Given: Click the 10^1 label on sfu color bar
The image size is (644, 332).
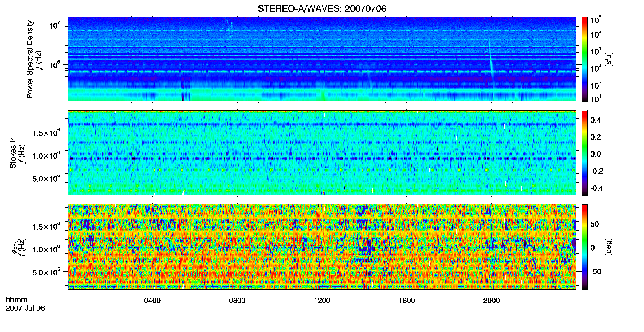Looking at the screenshot, I should point(596,99).
